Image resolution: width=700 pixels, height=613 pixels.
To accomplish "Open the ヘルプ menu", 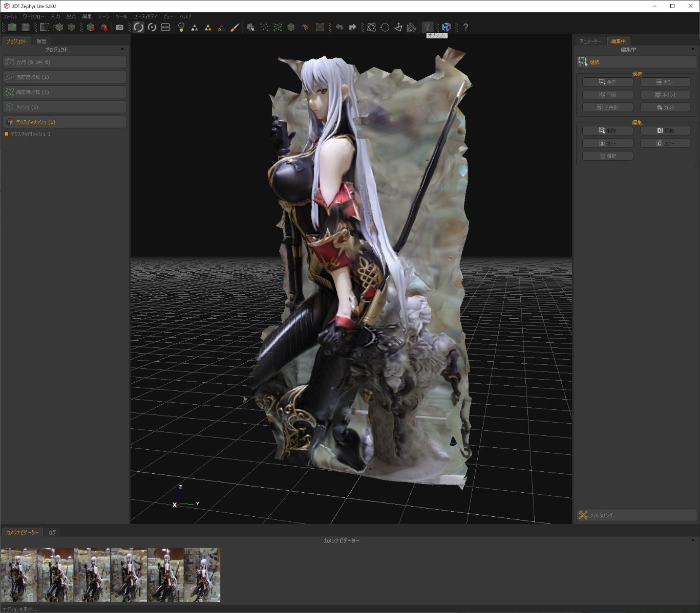I will 185,16.
